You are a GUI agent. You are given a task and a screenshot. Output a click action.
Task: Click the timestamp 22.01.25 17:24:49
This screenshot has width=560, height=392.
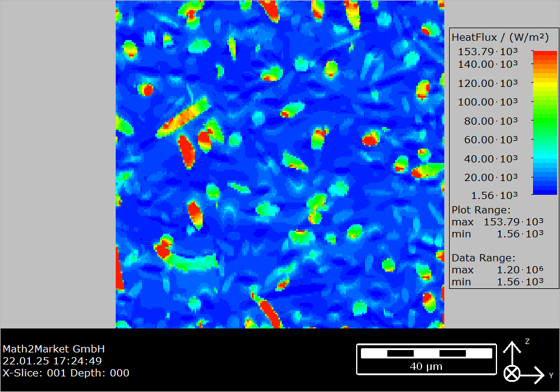coord(52,361)
